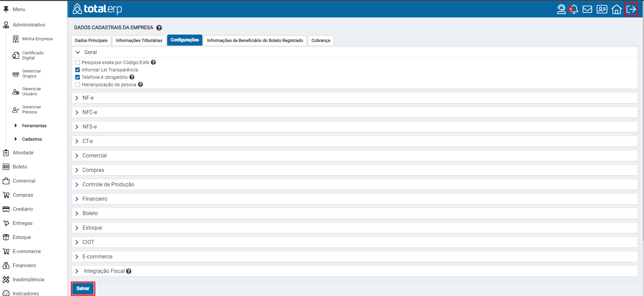Click help icon next to Integração Fiscal
644x296 pixels.
(129, 271)
